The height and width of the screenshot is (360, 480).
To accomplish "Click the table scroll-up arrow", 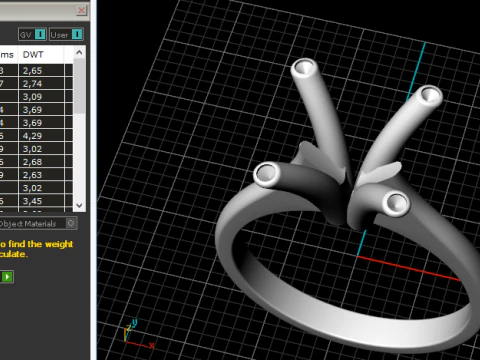I will coord(79,52).
